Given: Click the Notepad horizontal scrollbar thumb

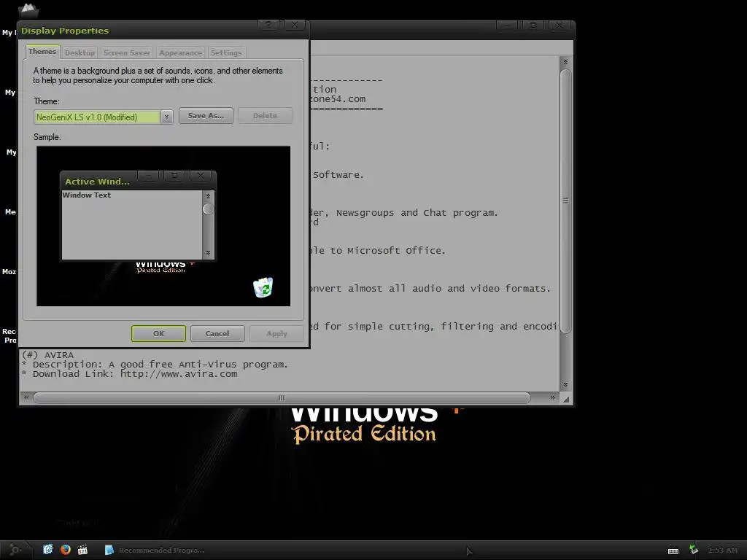Looking at the screenshot, I should click(282, 397).
